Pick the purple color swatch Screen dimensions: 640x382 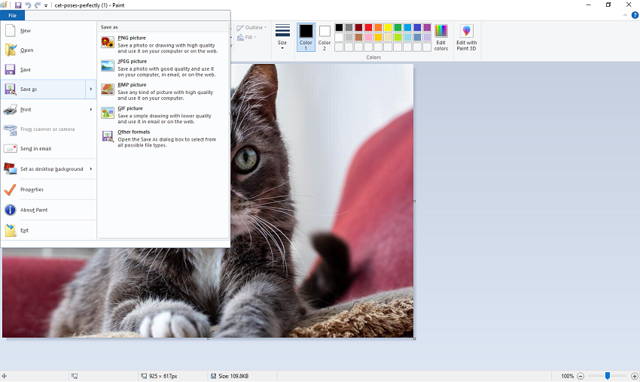(427, 27)
